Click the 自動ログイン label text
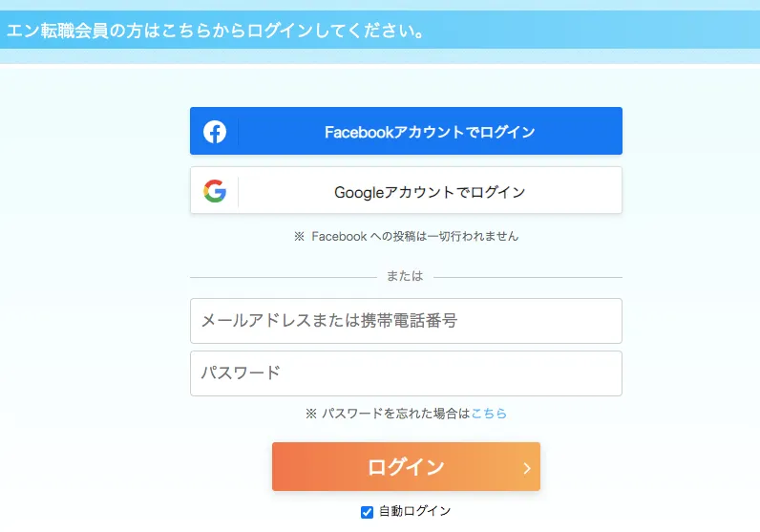The width and height of the screenshot is (760, 532). point(415,511)
